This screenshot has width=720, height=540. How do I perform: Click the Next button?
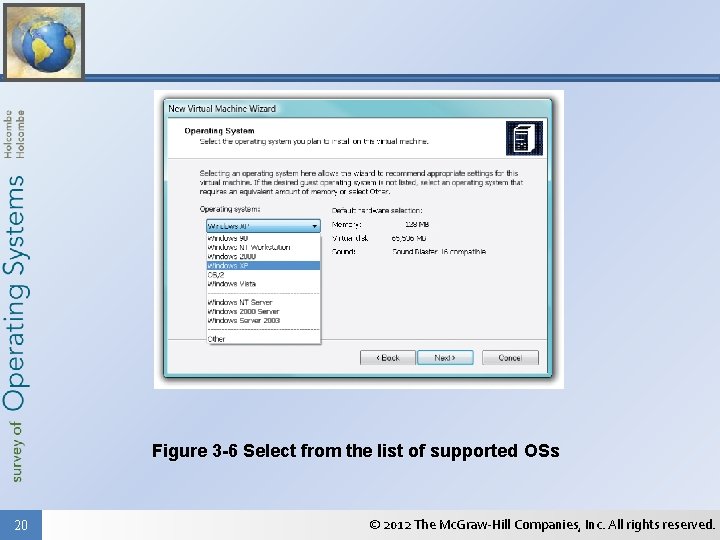click(x=445, y=358)
